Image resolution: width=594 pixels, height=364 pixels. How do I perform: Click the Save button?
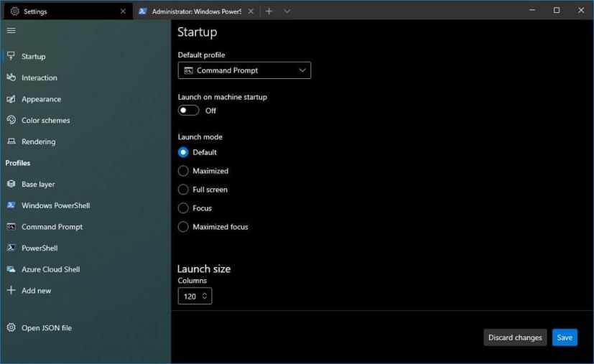pyautogui.click(x=565, y=337)
